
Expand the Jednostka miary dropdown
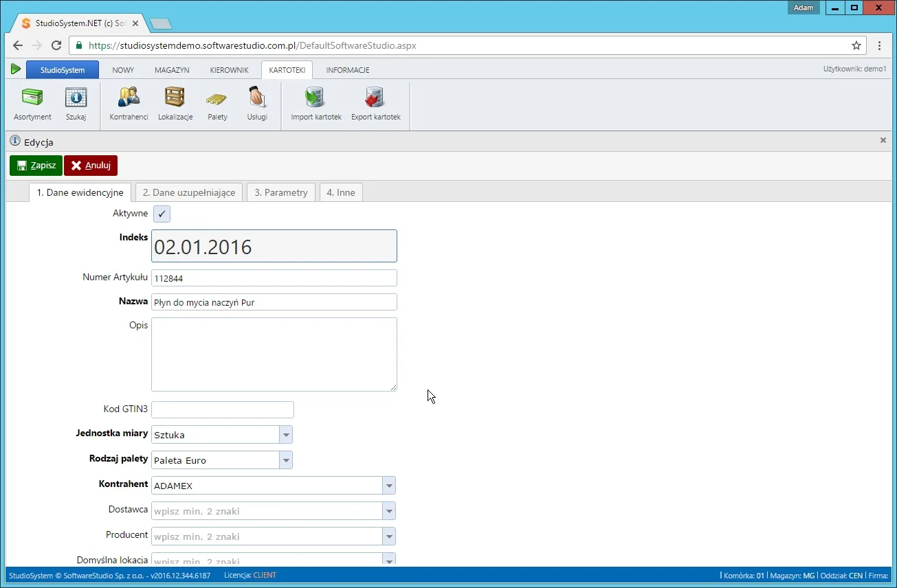pos(286,435)
